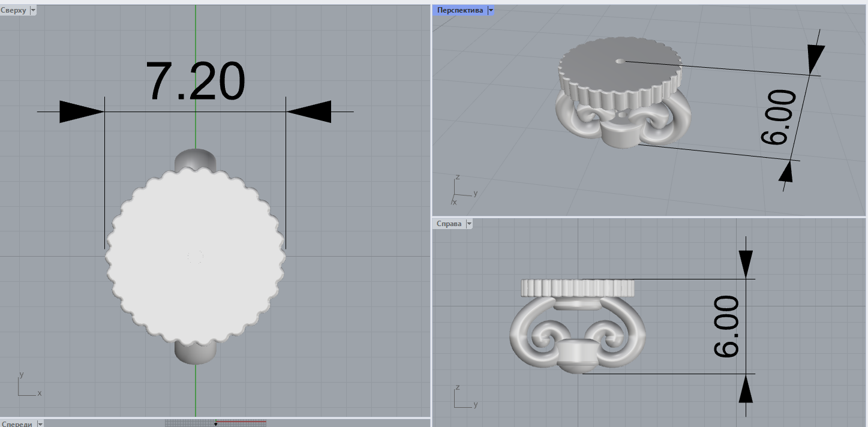Select left arrowhead of 7.20 dimension
This screenshot has height=427, width=868.
click(x=82, y=112)
